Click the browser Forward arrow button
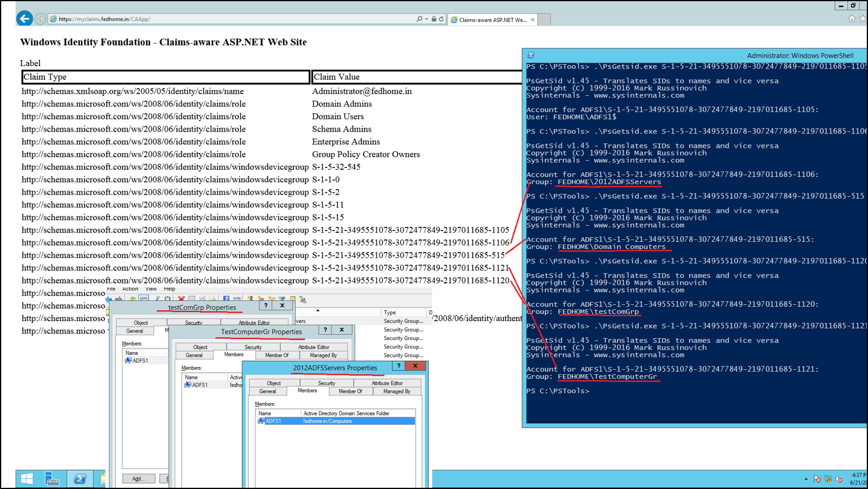 (41, 18)
